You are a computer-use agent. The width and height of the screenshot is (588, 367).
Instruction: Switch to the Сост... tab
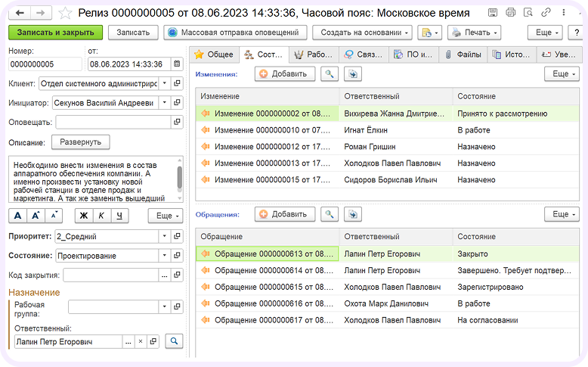[264, 54]
